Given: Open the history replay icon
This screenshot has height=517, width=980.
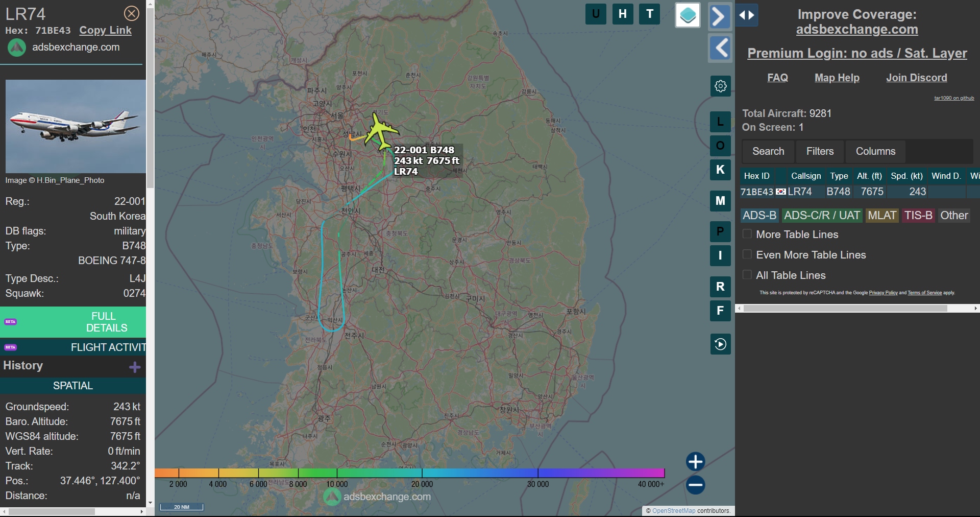Looking at the screenshot, I should click(720, 344).
